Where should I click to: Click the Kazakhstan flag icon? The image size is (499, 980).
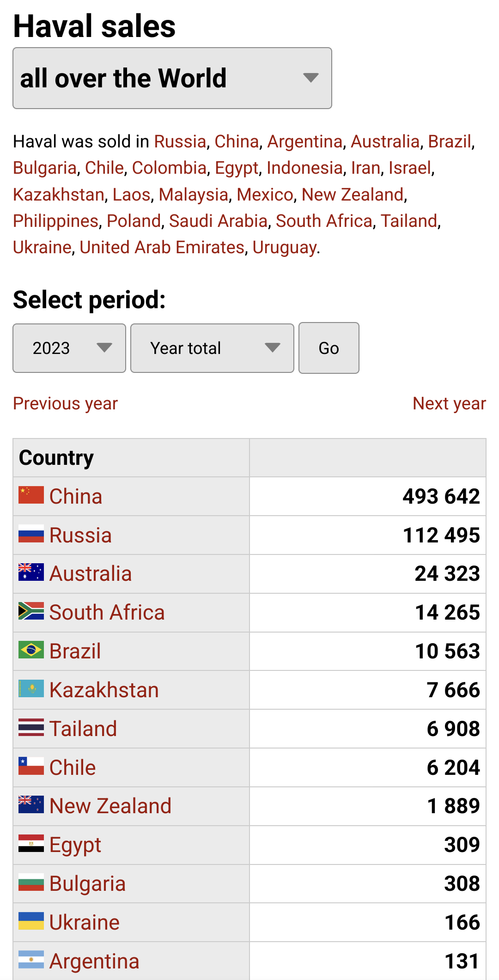click(31, 689)
